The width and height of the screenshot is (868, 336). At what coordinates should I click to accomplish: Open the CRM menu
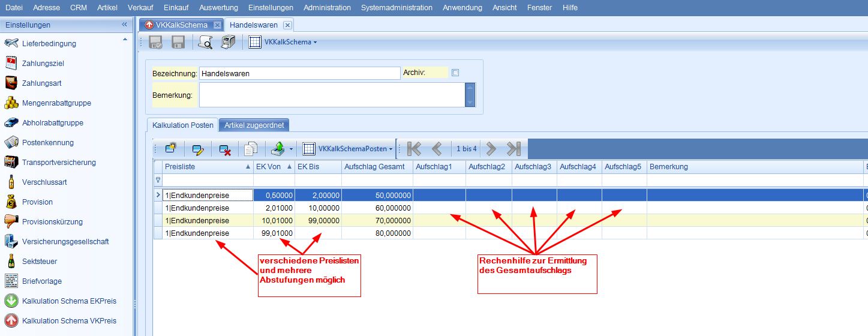[x=78, y=8]
